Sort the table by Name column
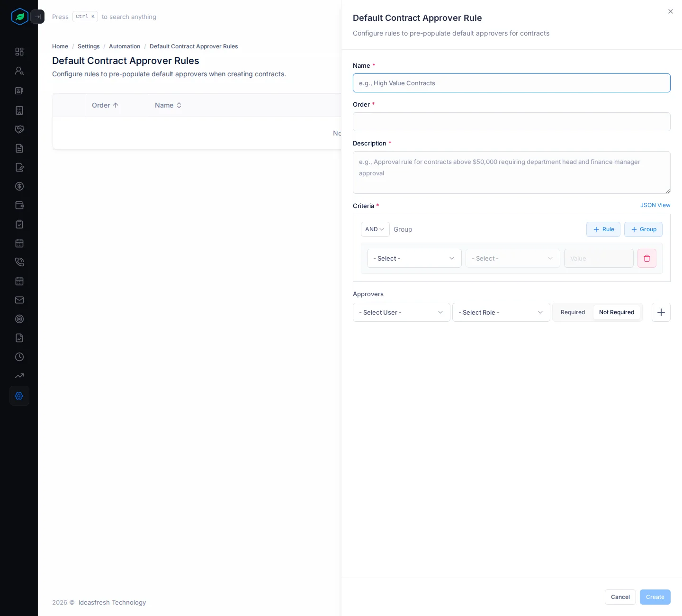 (x=168, y=105)
